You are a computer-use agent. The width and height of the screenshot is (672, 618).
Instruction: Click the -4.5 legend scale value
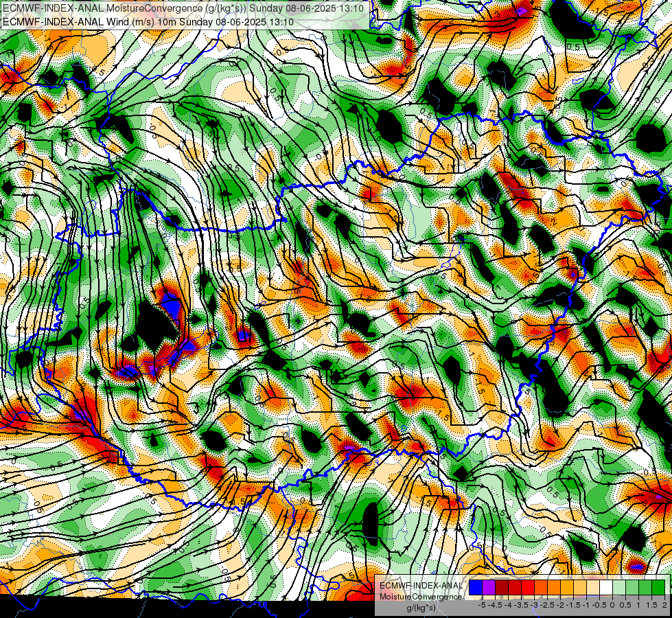pyautogui.click(x=496, y=605)
